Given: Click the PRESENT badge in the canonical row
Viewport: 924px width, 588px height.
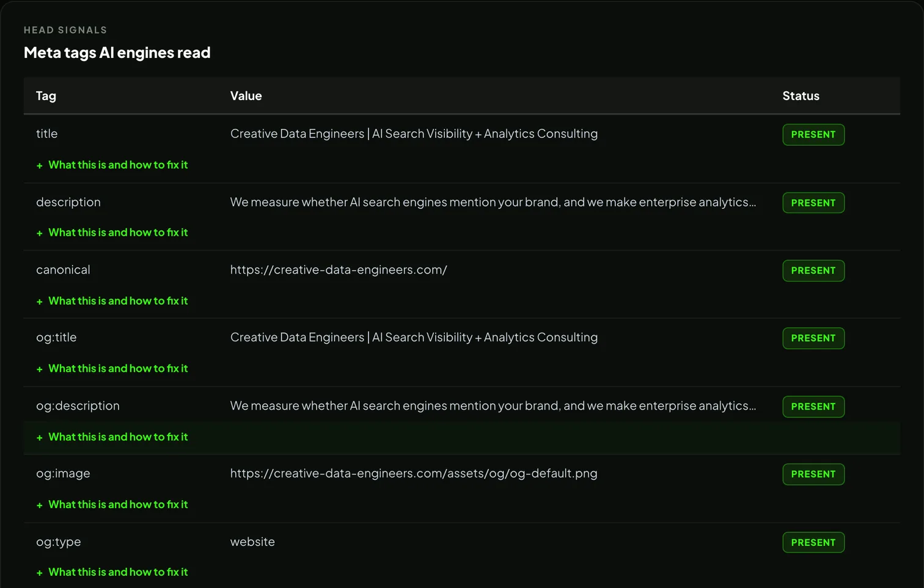Looking at the screenshot, I should coord(813,270).
